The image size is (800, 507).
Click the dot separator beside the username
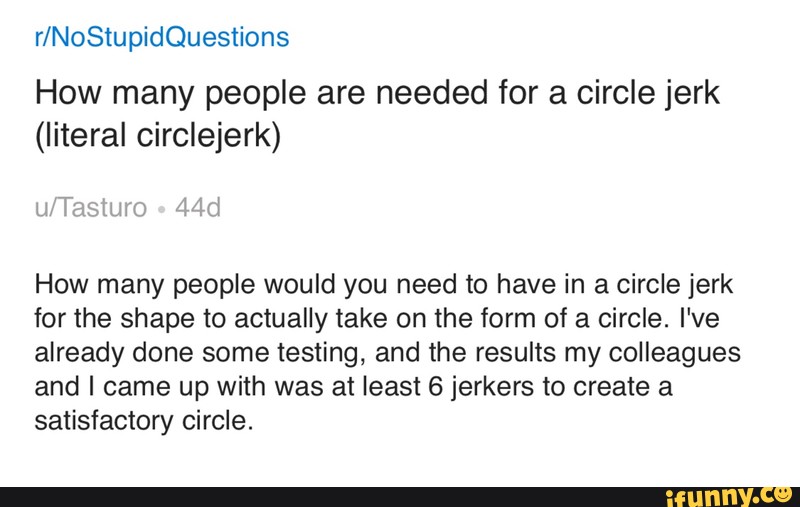[161, 208]
